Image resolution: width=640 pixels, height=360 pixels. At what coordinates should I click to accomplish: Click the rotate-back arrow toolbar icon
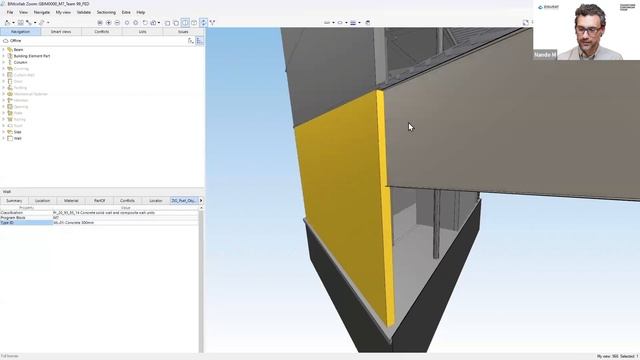click(x=145, y=23)
